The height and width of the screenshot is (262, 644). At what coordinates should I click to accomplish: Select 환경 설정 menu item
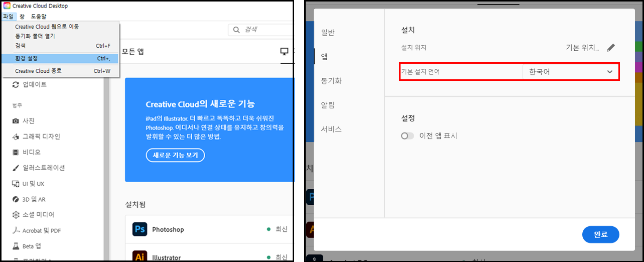(60, 58)
